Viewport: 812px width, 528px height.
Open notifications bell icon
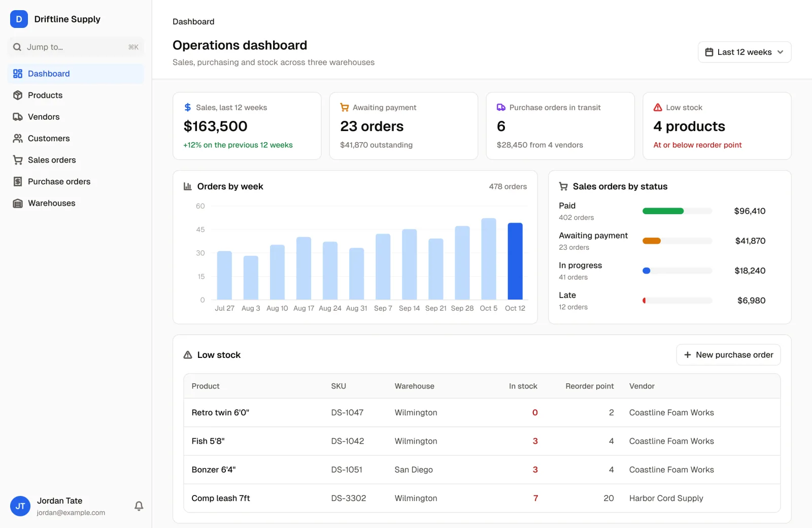pyautogui.click(x=139, y=506)
